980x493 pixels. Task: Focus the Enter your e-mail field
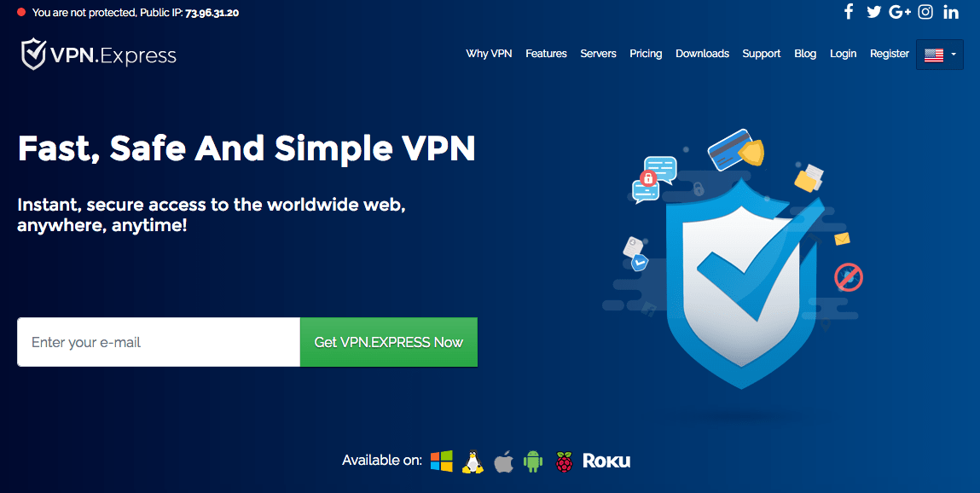pos(159,342)
